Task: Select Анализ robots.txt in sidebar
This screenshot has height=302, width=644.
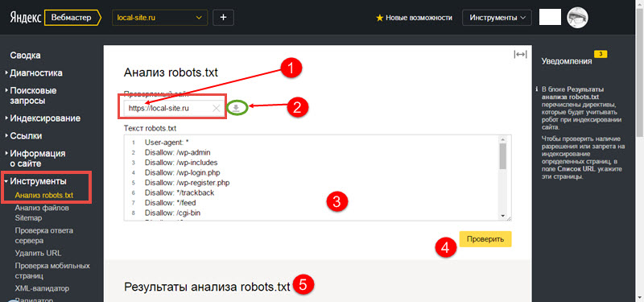Action: (x=44, y=195)
